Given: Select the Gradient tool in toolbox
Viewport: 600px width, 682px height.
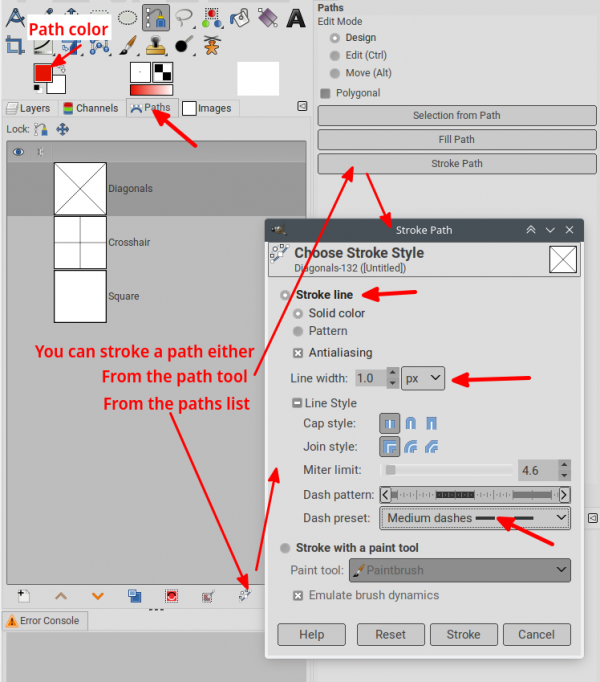Looking at the screenshot, I should tap(268, 18).
